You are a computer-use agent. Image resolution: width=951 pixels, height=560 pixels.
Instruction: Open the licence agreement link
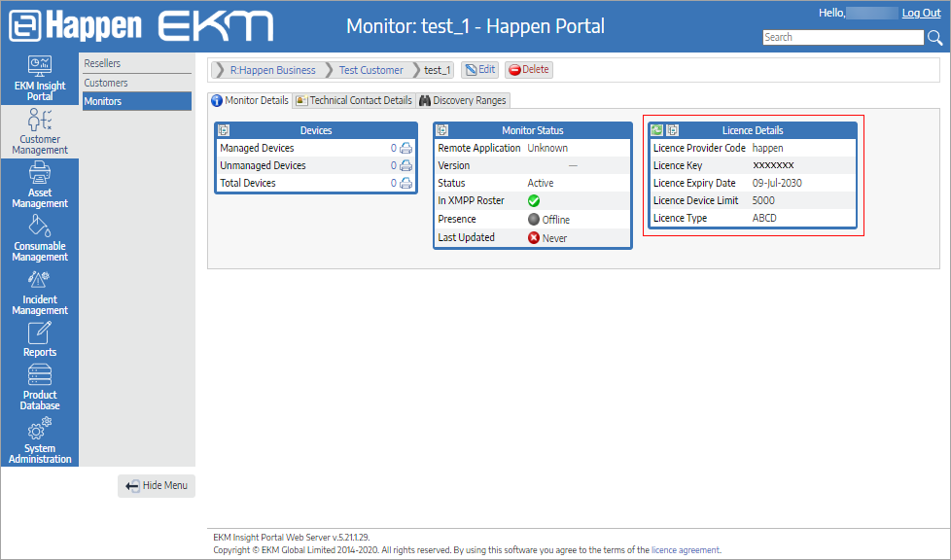(x=686, y=550)
